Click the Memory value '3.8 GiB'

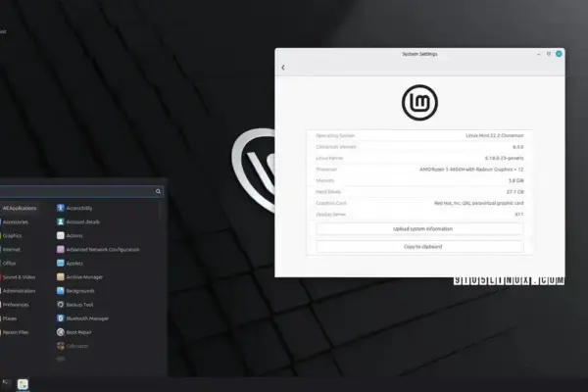tap(516, 180)
